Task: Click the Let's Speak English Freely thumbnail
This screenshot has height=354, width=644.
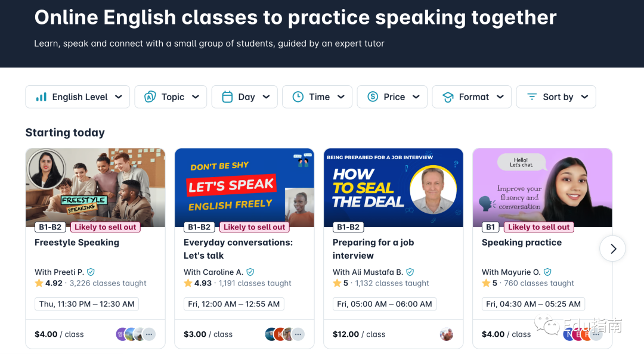Action: click(244, 188)
